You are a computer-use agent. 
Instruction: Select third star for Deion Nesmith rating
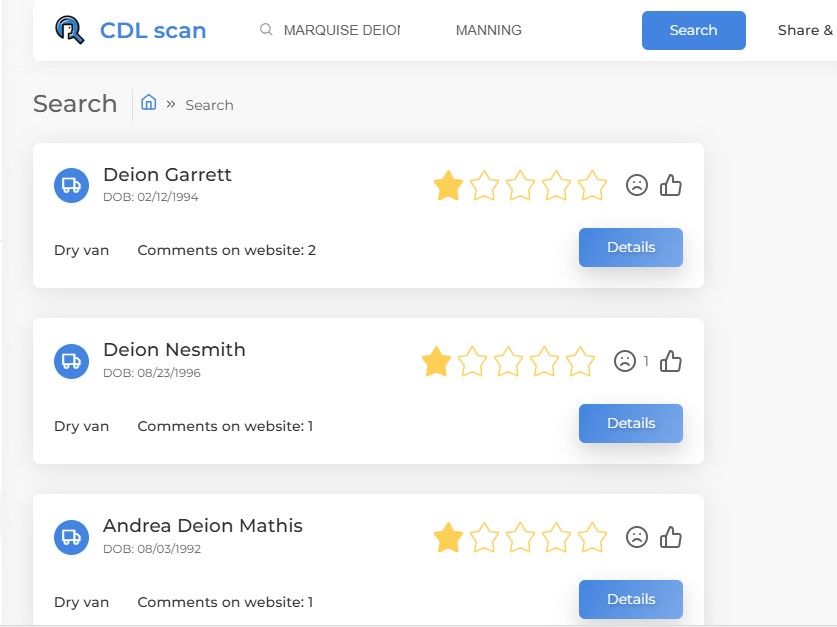(508, 361)
